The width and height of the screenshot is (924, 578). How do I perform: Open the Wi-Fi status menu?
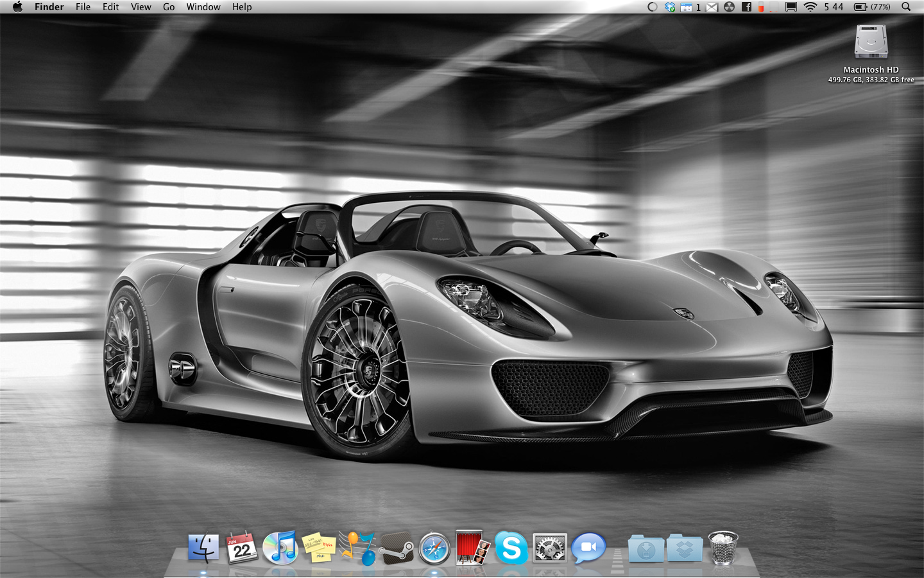point(810,7)
